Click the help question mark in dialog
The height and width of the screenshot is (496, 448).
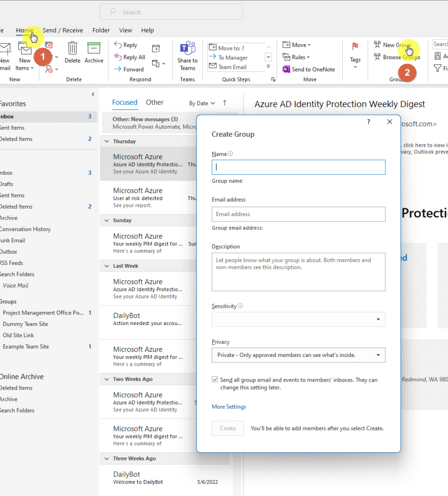369,122
